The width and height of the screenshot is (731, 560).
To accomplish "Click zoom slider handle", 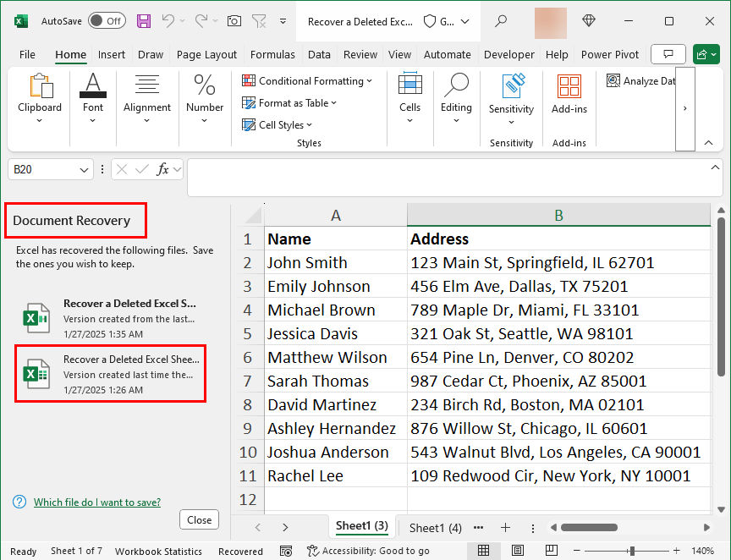I will pos(632,551).
